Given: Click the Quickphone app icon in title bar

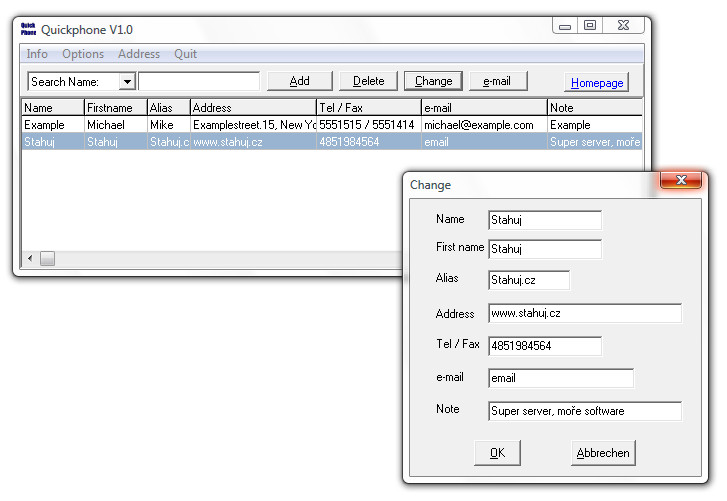Looking at the screenshot, I should tap(28, 29).
